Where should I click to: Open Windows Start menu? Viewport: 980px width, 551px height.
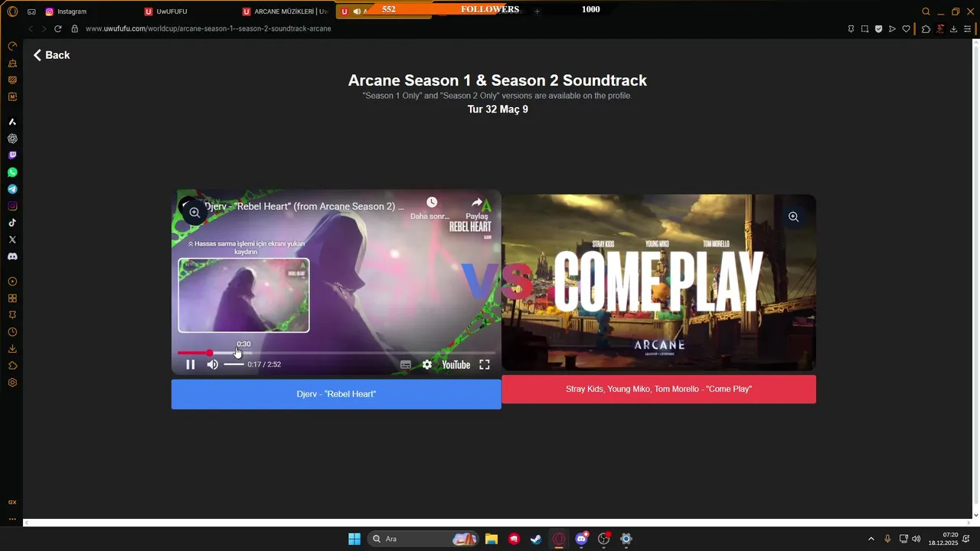(x=354, y=539)
